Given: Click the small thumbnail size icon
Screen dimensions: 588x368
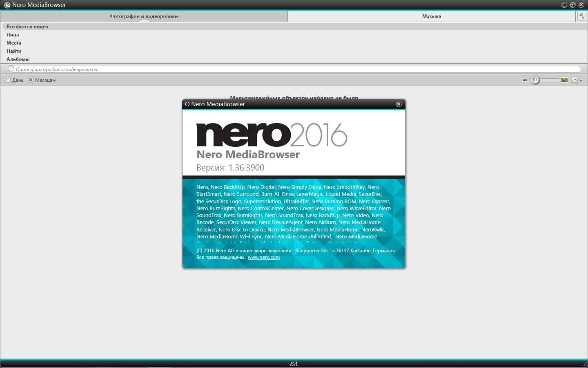Looking at the screenshot, I should tap(525, 80).
